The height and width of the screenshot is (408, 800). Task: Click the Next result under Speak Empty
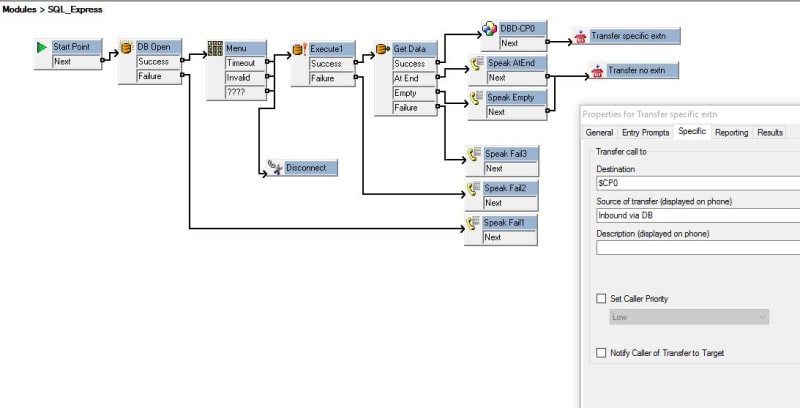point(516,112)
